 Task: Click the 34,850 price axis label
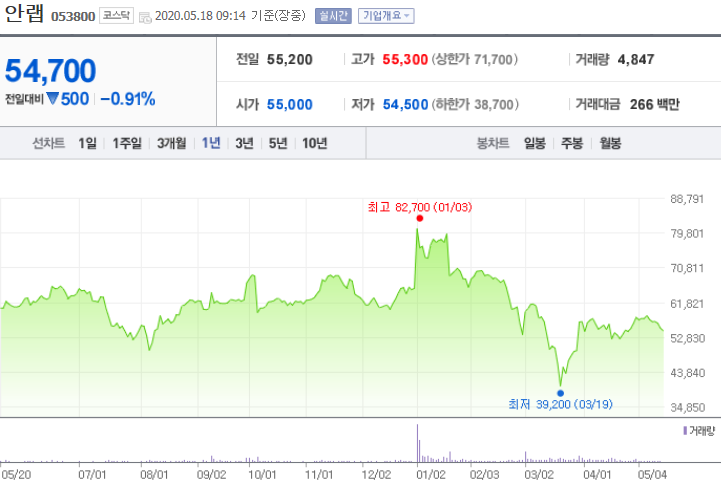[688, 408]
